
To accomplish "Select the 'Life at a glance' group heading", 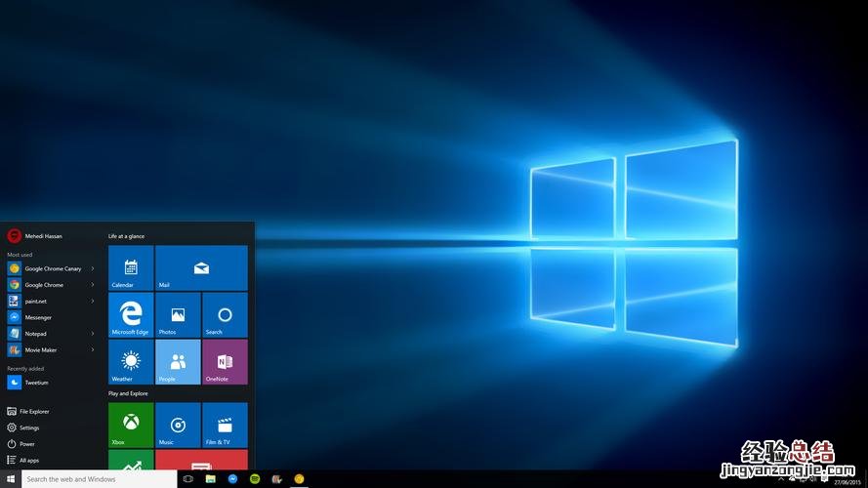I will pos(126,236).
